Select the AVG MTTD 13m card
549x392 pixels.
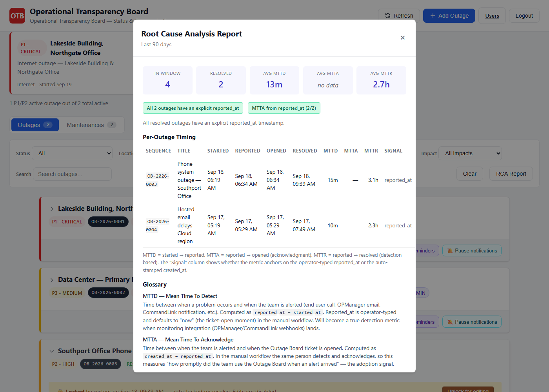coord(274,80)
